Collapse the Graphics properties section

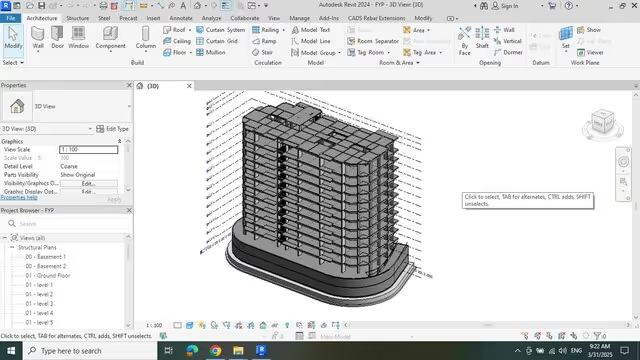tap(120, 141)
